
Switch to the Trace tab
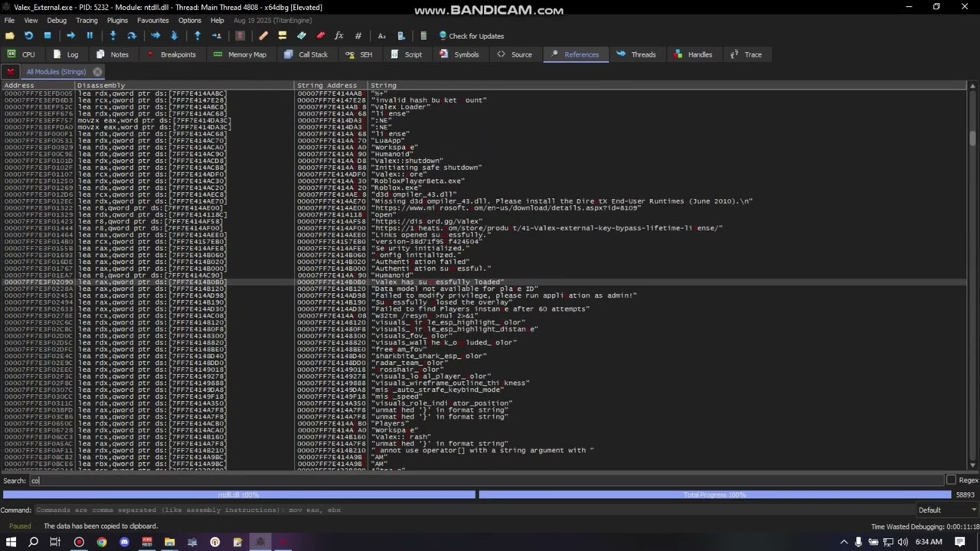746,54
